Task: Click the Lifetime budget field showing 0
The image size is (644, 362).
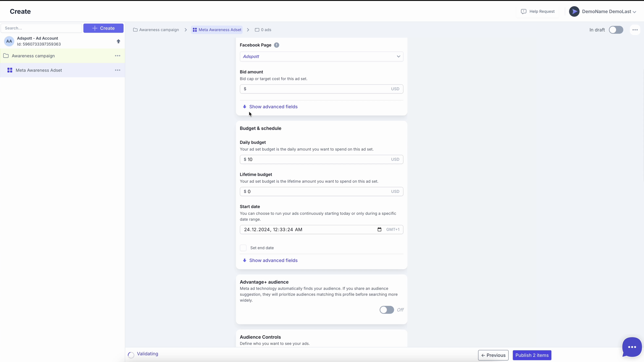Action: tap(322, 192)
